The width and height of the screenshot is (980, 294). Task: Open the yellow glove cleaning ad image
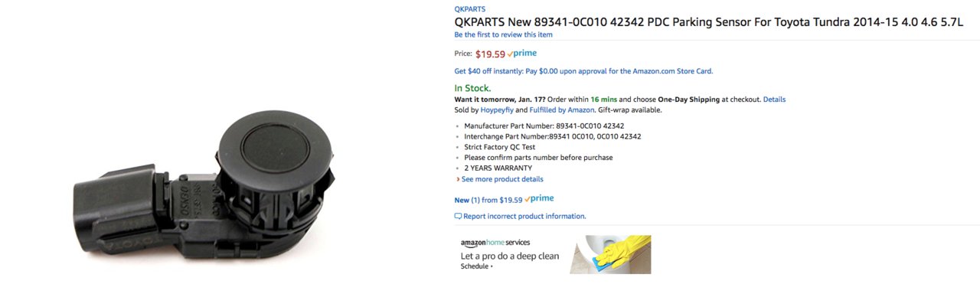610,254
